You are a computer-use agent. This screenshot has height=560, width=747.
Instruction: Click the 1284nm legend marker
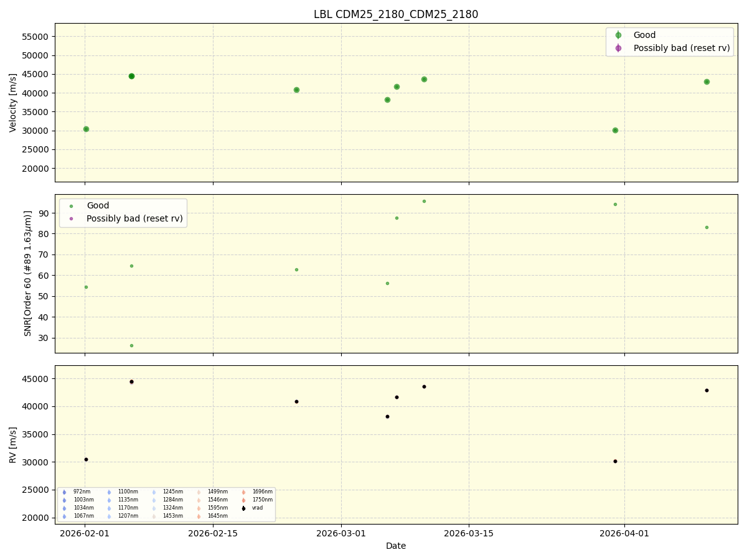(154, 500)
